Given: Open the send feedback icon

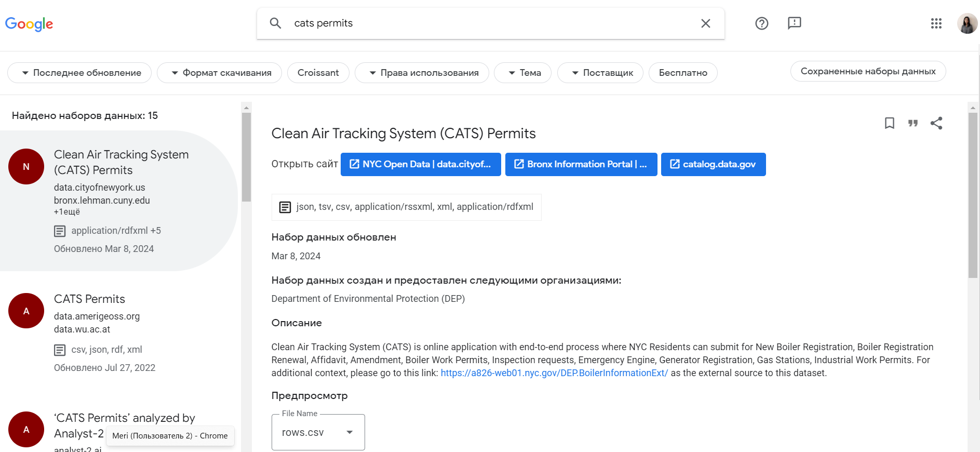Looking at the screenshot, I should click(x=795, y=23).
